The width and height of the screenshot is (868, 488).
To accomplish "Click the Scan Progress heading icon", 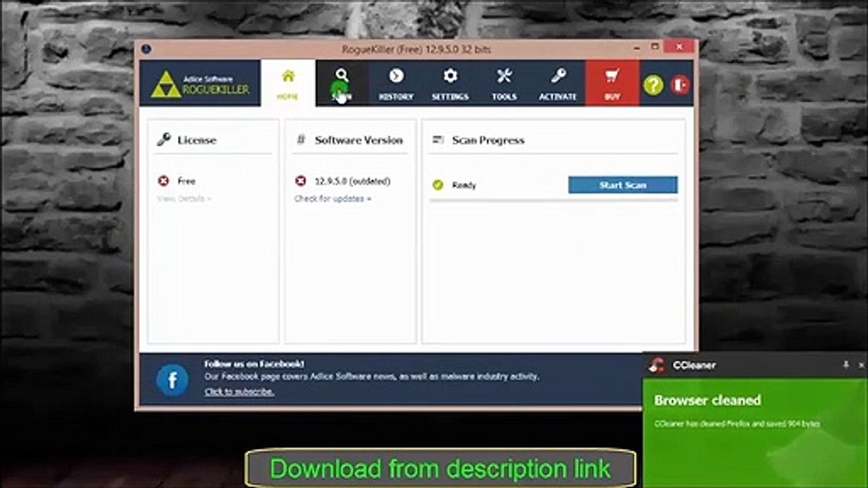I will (x=437, y=140).
